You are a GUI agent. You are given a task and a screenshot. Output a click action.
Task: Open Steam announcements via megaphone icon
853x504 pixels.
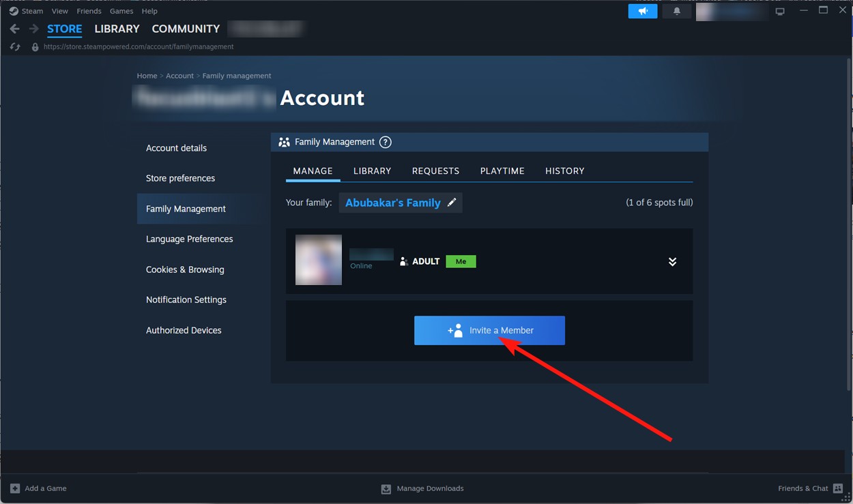[642, 10]
